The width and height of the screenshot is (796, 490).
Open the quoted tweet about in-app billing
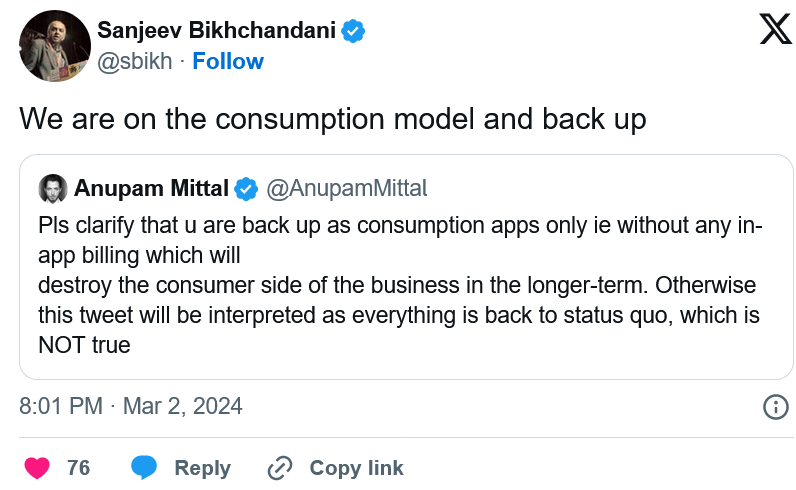click(x=406, y=267)
